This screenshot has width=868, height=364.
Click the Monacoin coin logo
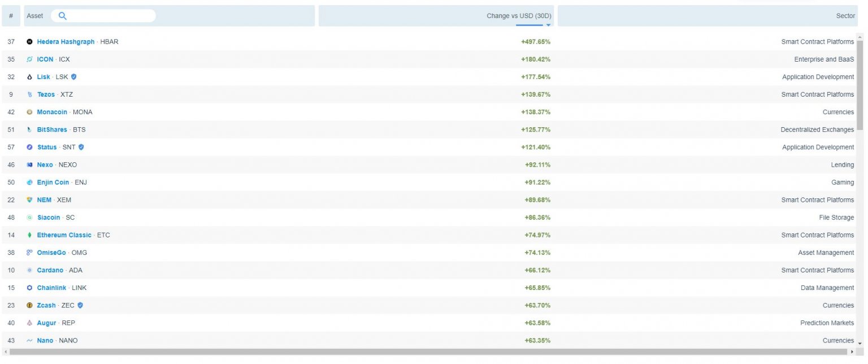tap(30, 112)
